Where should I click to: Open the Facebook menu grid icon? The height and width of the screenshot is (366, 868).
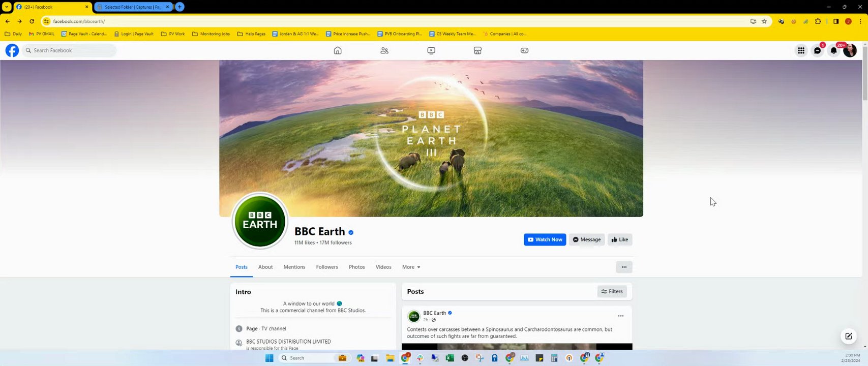click(x=801, y=50)
